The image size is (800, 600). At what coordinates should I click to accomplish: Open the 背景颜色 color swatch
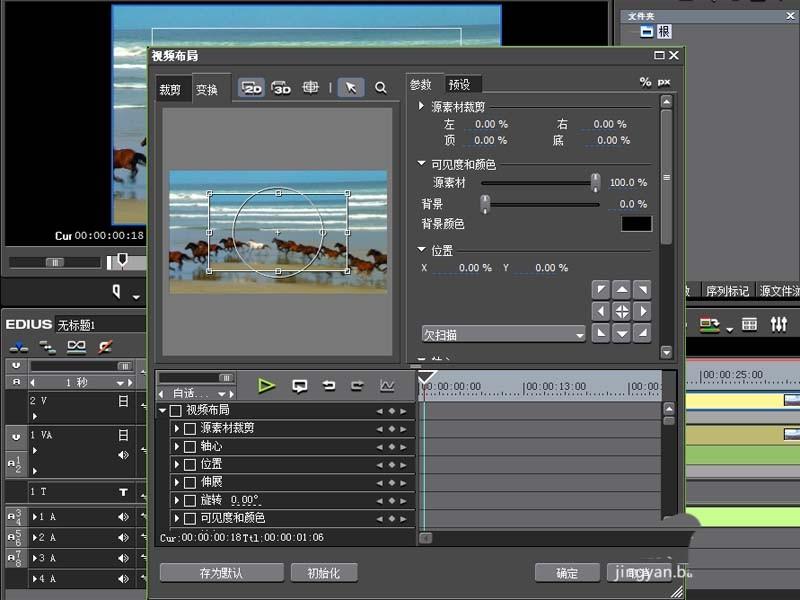[x=634, y=224]
